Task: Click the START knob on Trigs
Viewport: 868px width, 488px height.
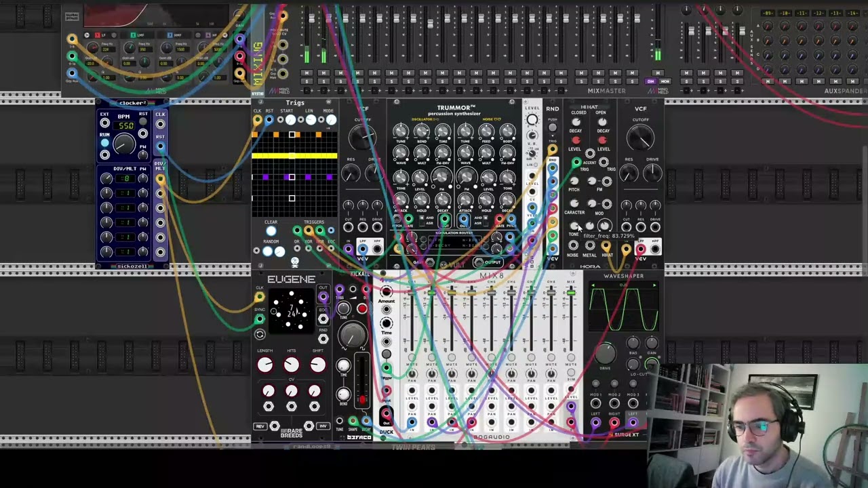Action: 290,120
